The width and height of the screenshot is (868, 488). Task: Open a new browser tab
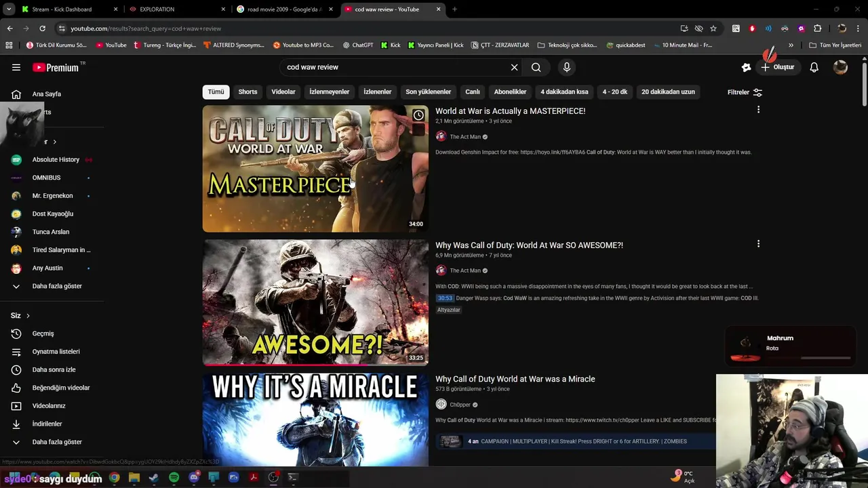pos(454,9)
